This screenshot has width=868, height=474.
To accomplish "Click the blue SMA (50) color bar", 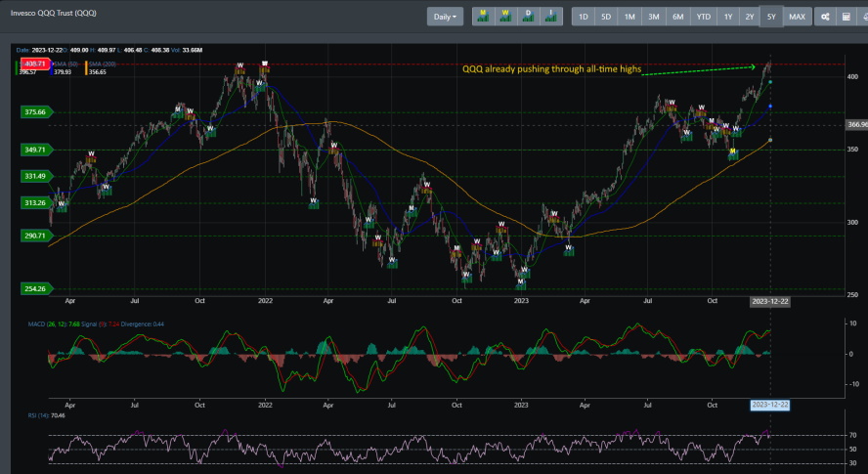I will click(x=51, y=67).
